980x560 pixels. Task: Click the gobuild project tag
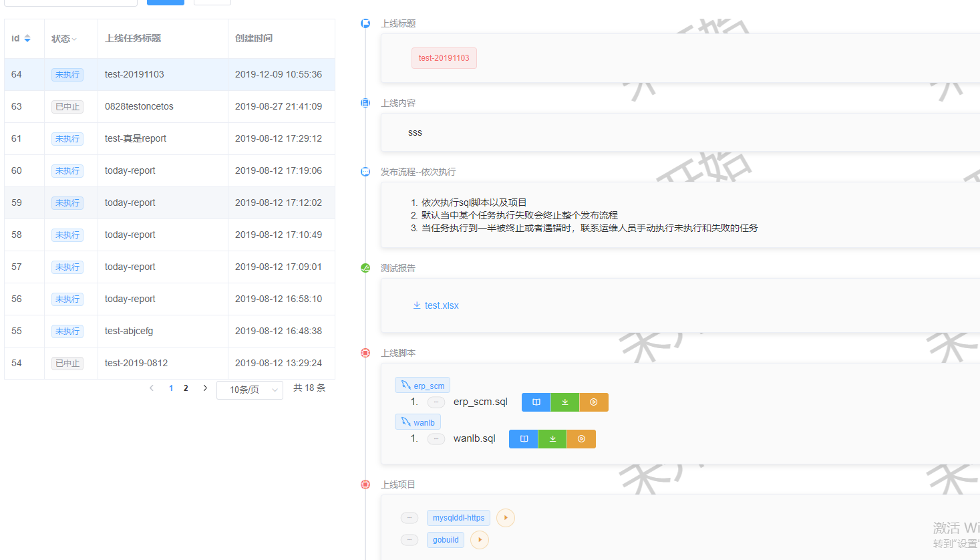pyautogui.click(x=446, y=540)
